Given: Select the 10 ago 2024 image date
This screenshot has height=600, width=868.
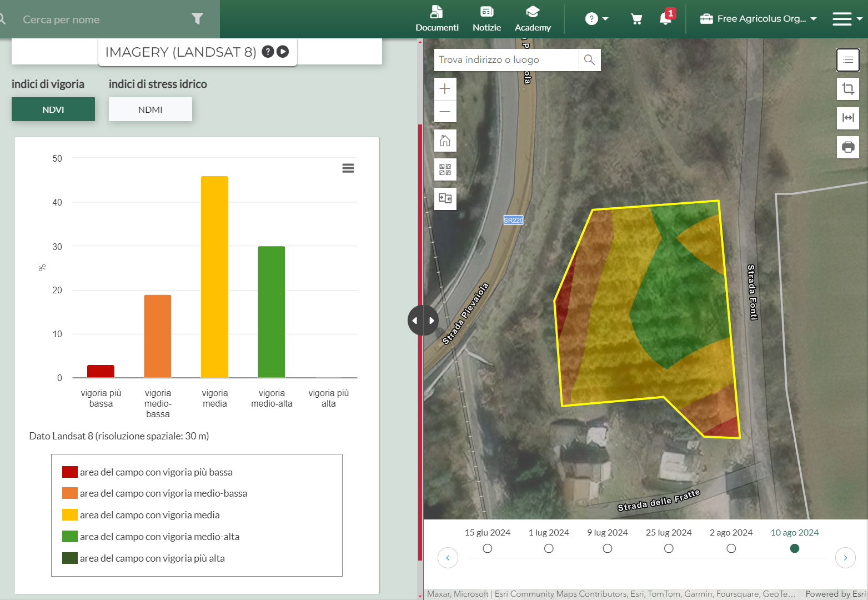Looking at the screenshot, I should pyautogui.click(x=795, y=548).
